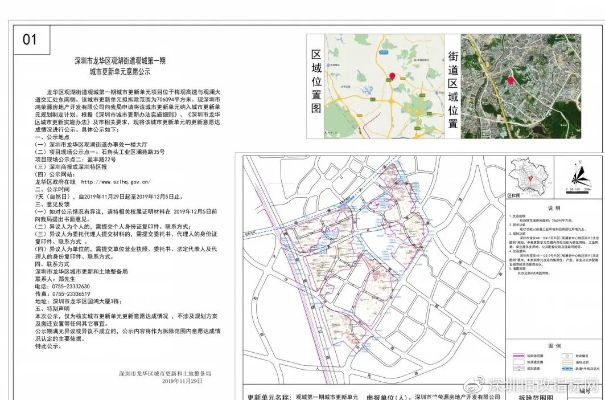
Task: Click the "更新单元名称" label below the map
Action: coord(270,397)
